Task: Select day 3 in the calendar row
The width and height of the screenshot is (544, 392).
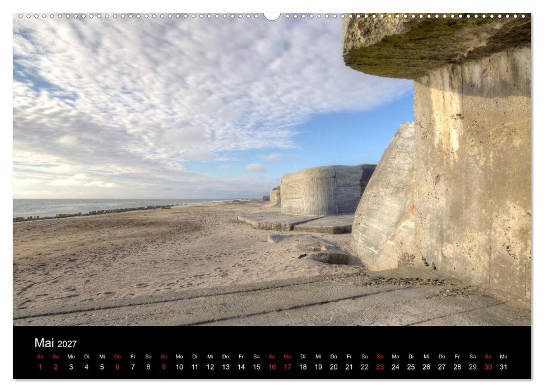Action: [x=71, y=367]
